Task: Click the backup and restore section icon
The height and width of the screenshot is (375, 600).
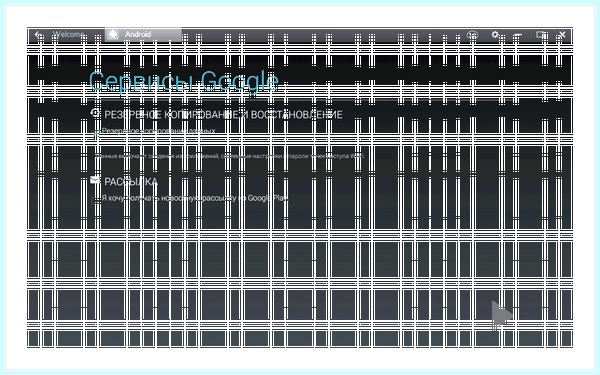Action: 95,113
